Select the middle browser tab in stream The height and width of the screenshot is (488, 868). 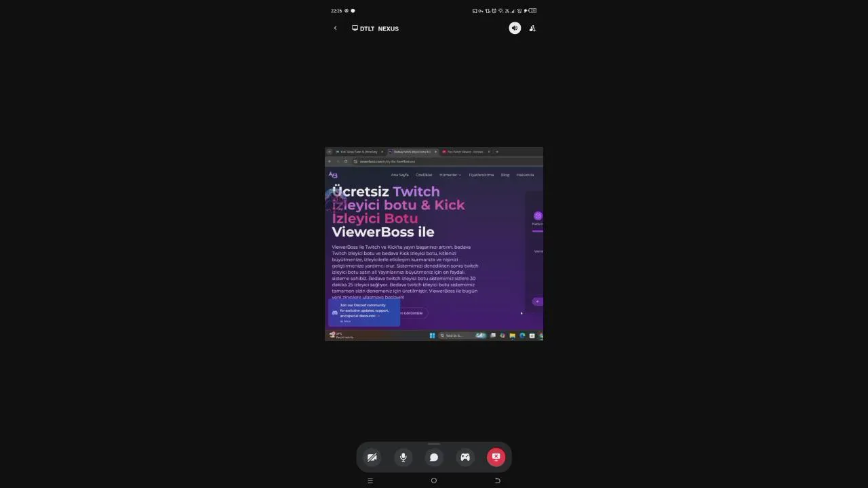412,152
